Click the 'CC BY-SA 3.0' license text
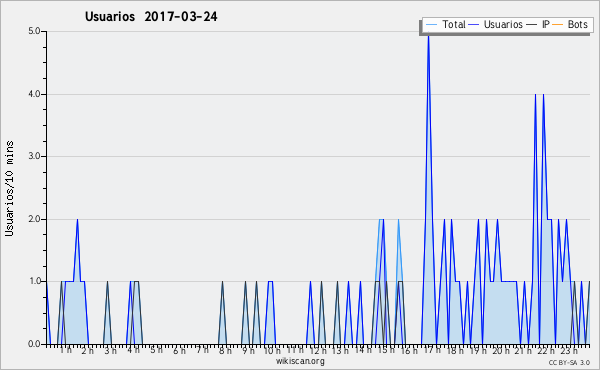Viewport: 600px width, 370px height. [569, 363]
